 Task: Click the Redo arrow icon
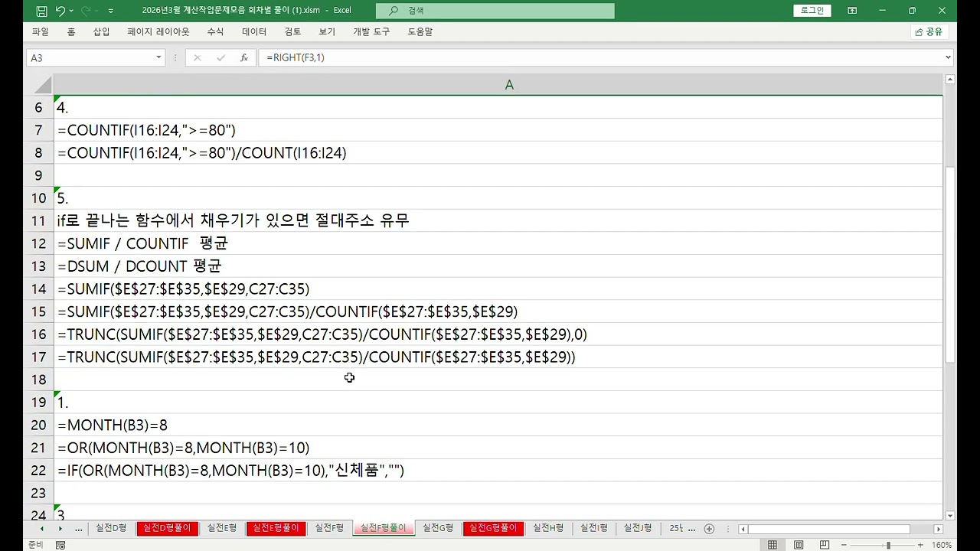(87, 11)
